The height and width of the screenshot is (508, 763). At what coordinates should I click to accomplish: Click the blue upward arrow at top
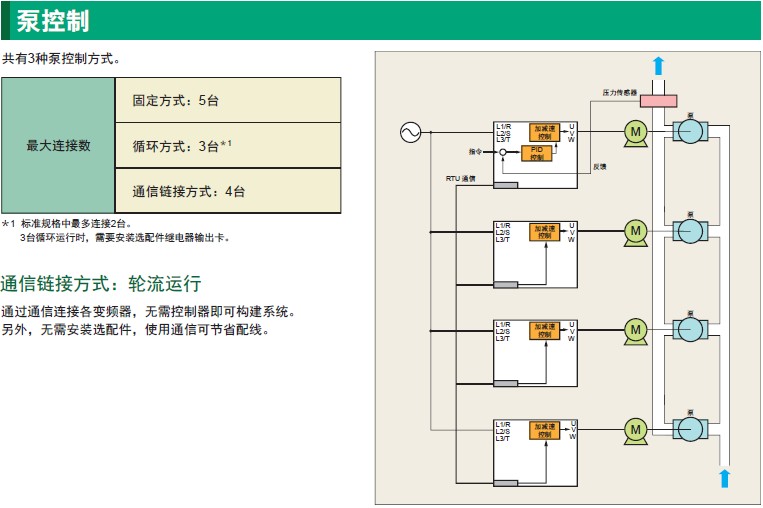click(x=658, y=66)
